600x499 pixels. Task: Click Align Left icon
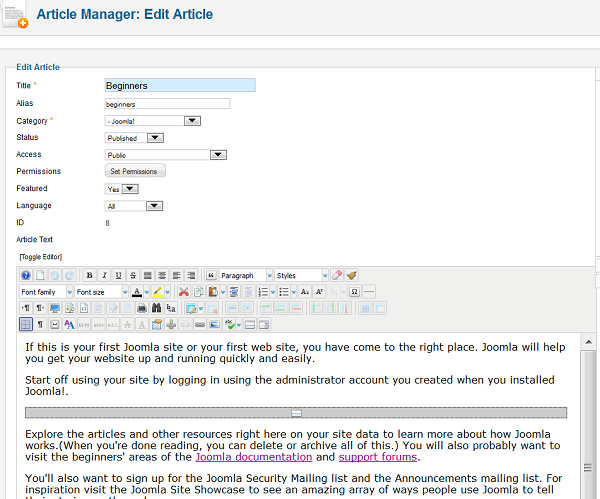[x=176, y=275]
